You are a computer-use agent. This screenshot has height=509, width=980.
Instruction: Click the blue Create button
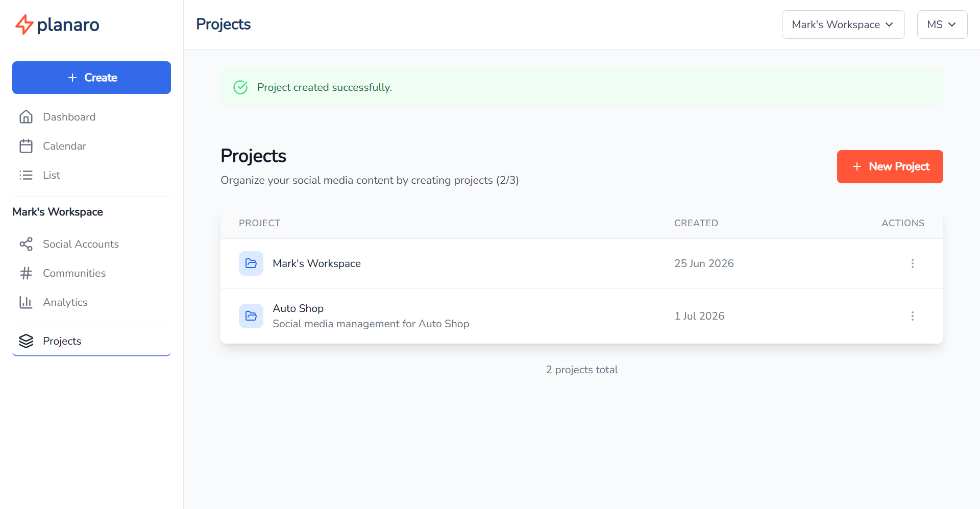(x=91, y=78)
